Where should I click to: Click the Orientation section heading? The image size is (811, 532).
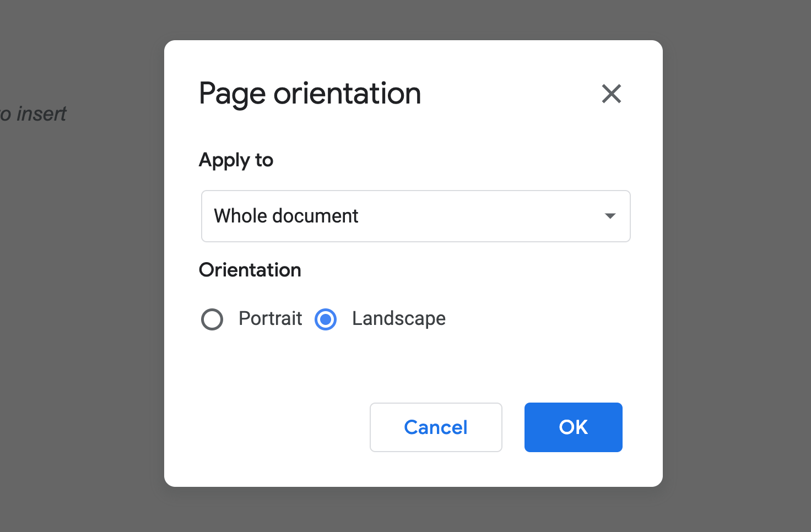pyautogui.click(x=250, y=270)
